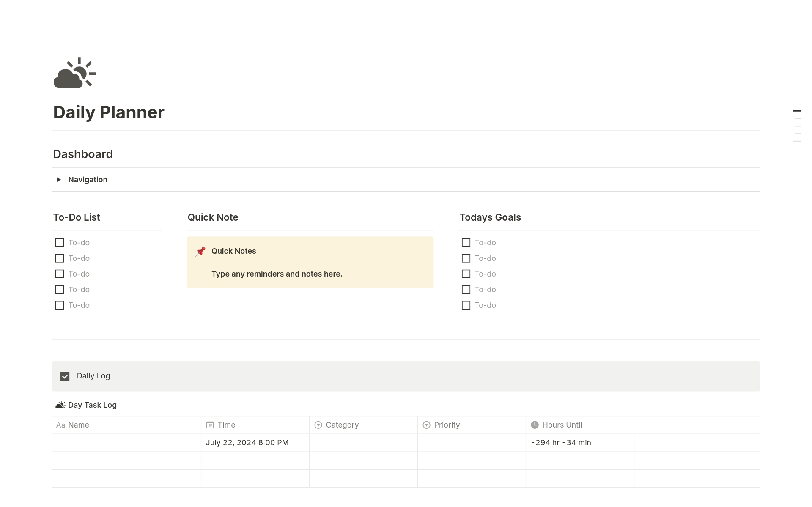Click the Aa icon in the Name column header
The width and height of the screenshot is (812, 507).
tap(60, 425)
